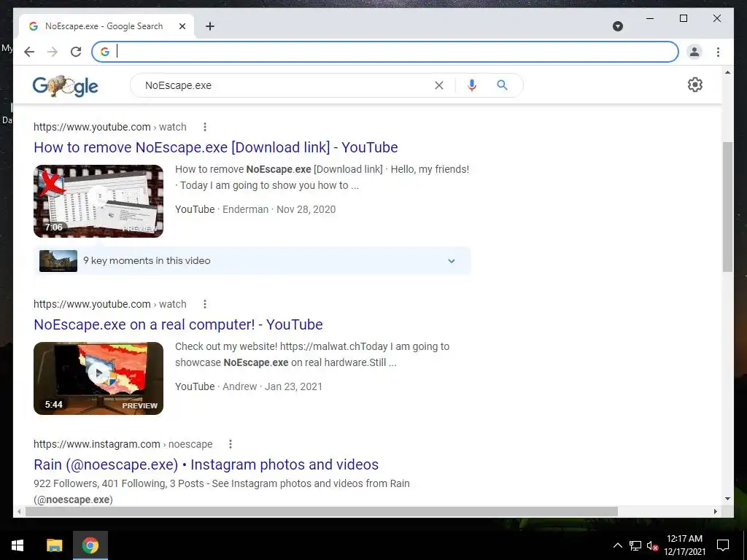Image resolution: width=747 pixels, height=560 pixels.
Task: Click 'YouTube · Andrew · Jan 23, 2021' text
Action: click(249, 386)
